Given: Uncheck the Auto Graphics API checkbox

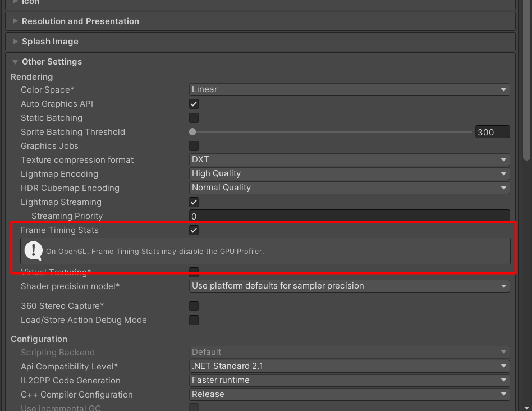Looking at the screenshot, I should (x=194, y=104).
